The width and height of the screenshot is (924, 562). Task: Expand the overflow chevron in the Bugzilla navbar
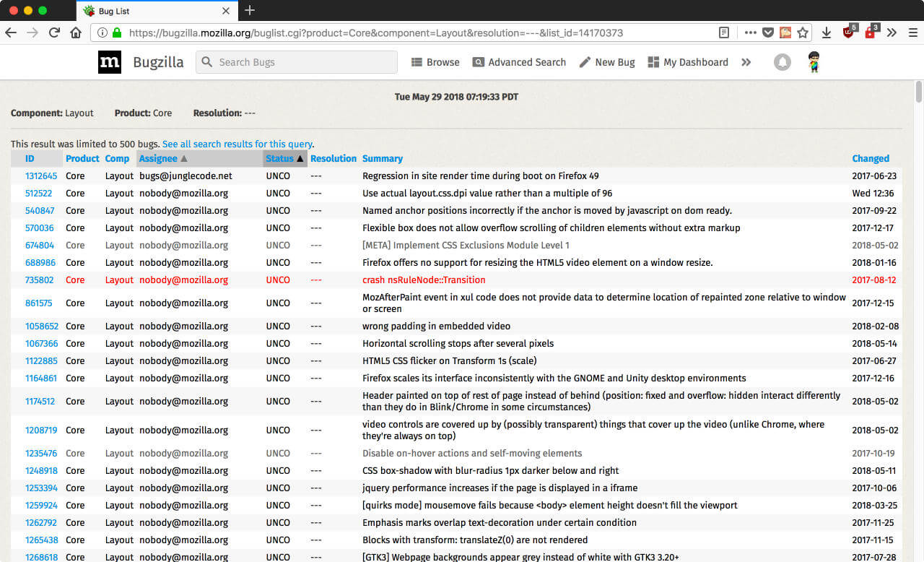(x=746, y=62)
